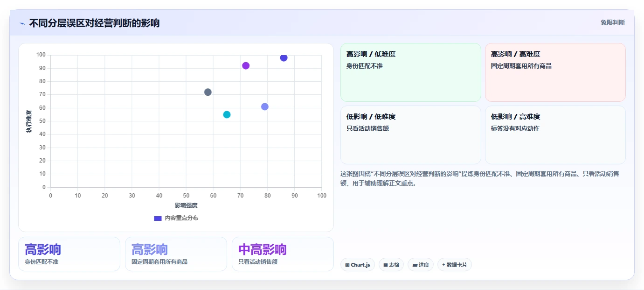644x290 pixels.
Task: Select the 数据卡片 tag chip
Action: (x=455, y=265)
